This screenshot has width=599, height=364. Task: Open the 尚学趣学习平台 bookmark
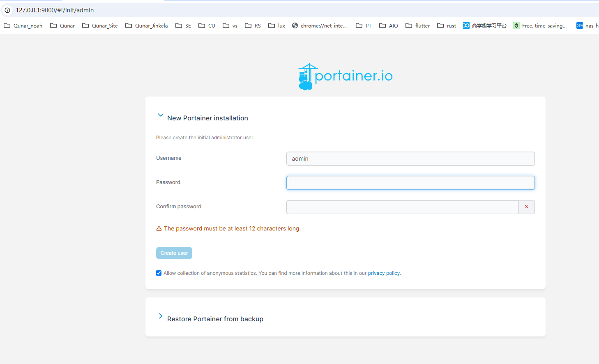(485, 25)
